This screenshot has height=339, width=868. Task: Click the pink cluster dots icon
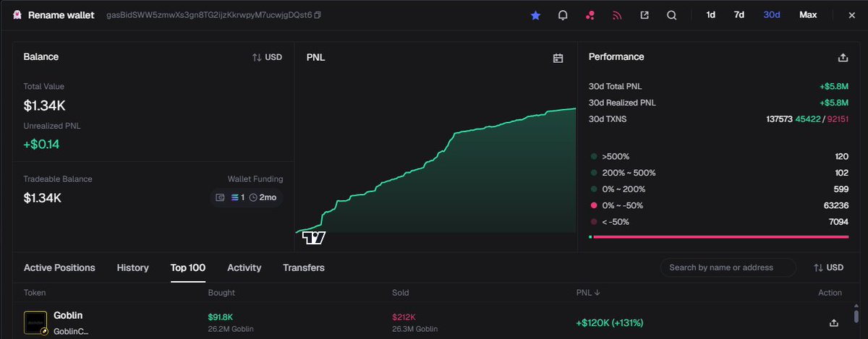pyautogui.click(x=590, y=15)
